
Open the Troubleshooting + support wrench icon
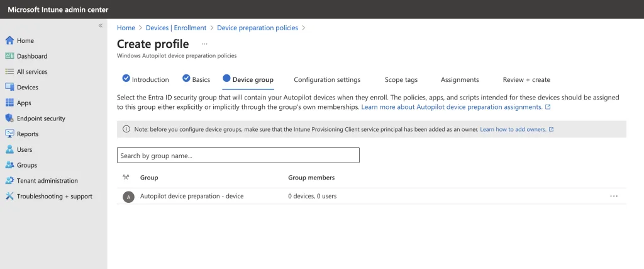coord(9,196)
